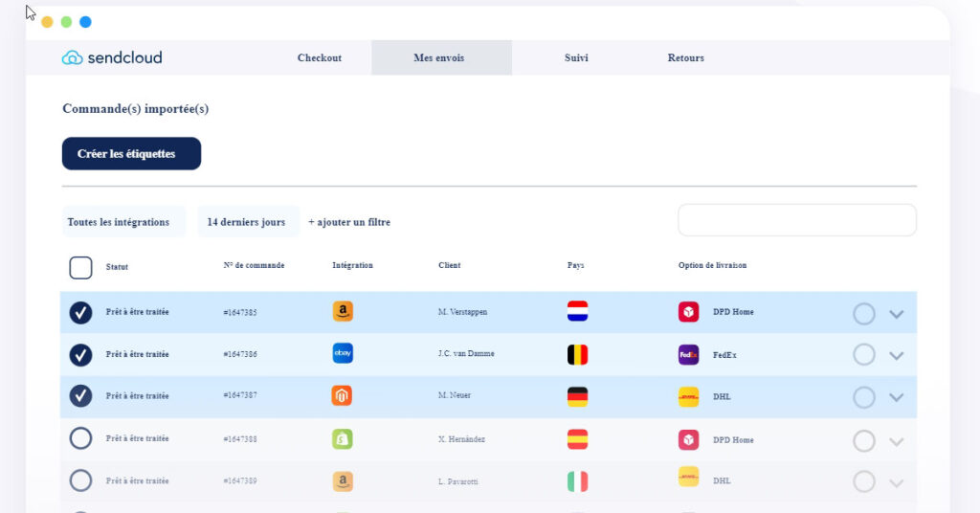Click Netherlands flag for M. Verstappen

pos(577,311)
